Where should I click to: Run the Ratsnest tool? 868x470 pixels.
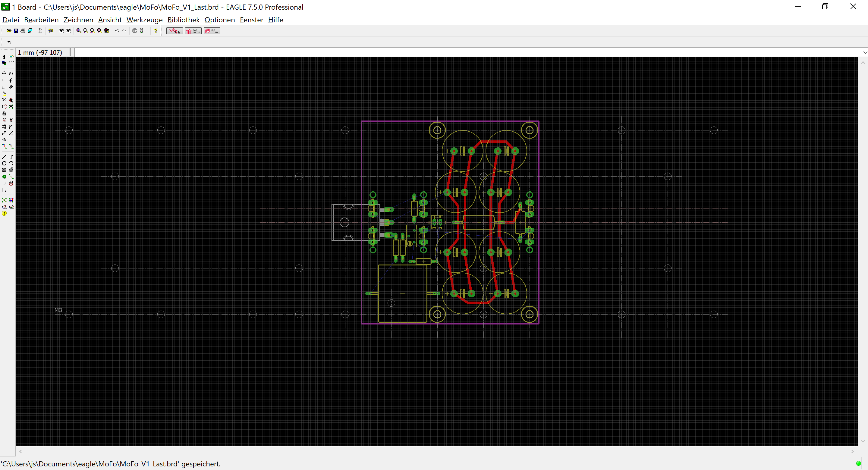[x=4, y=200]
